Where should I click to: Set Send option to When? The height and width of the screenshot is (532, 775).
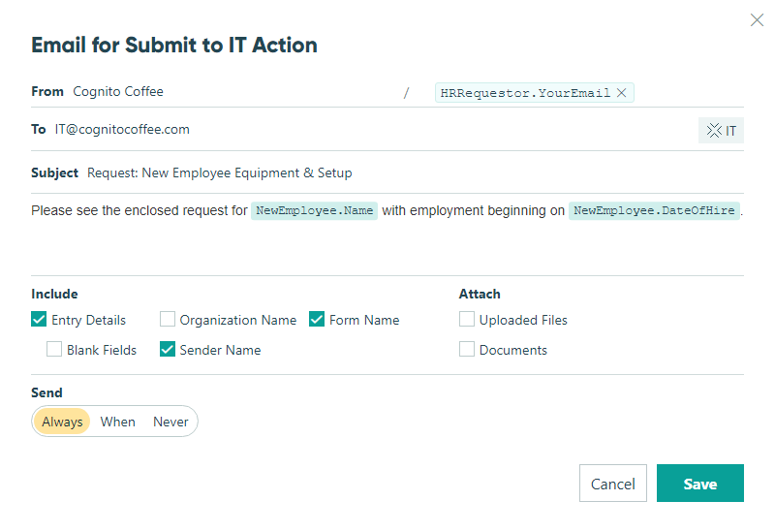coord(117,422)
